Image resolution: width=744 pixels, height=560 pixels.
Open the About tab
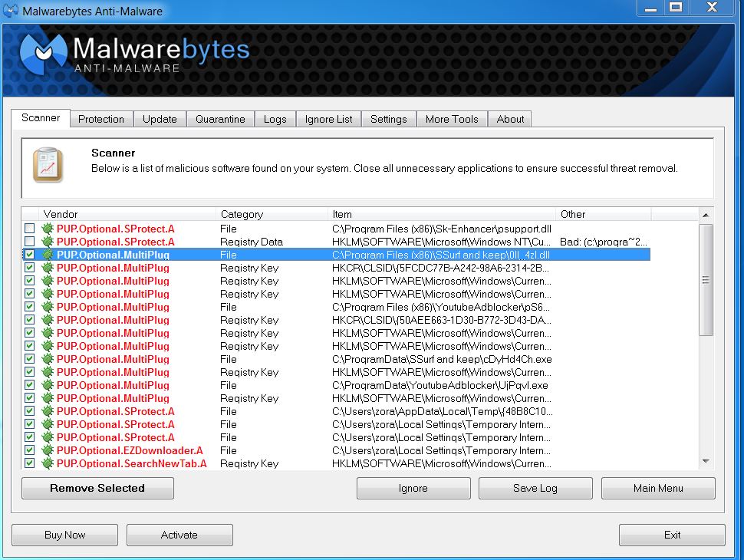(x=510, y=119)
